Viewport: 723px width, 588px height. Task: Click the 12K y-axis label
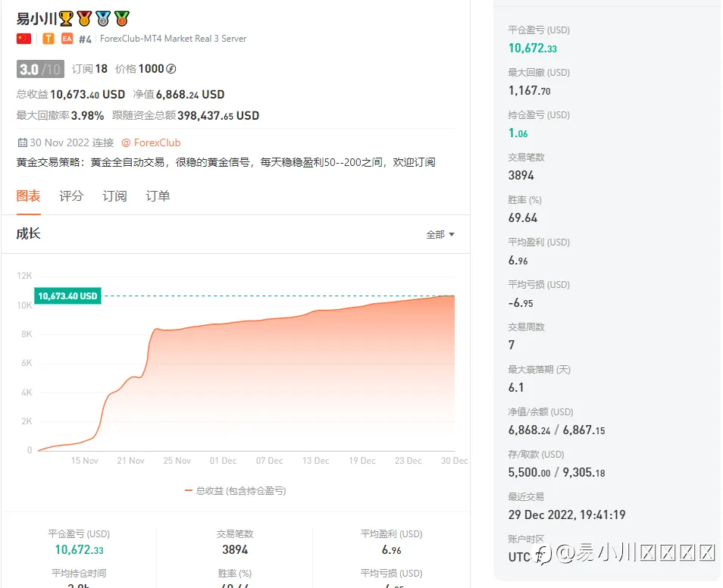[24, 276]
